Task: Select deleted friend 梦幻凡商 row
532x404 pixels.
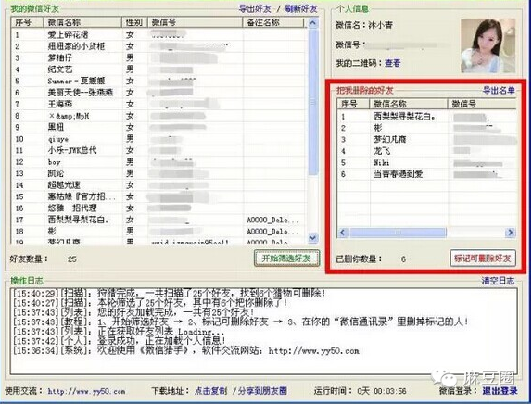Action: point(426,139)
